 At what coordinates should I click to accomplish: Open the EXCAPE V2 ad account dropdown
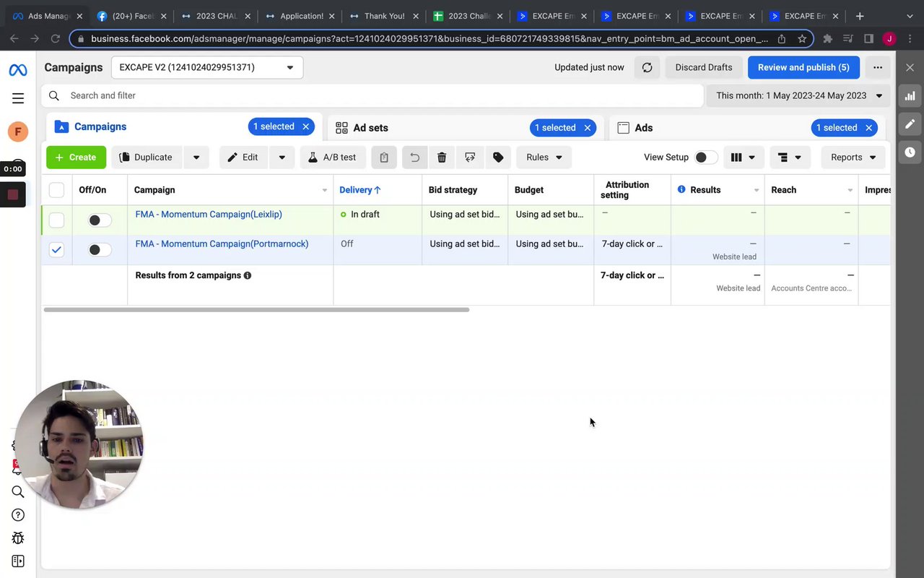tap(207, 67)
